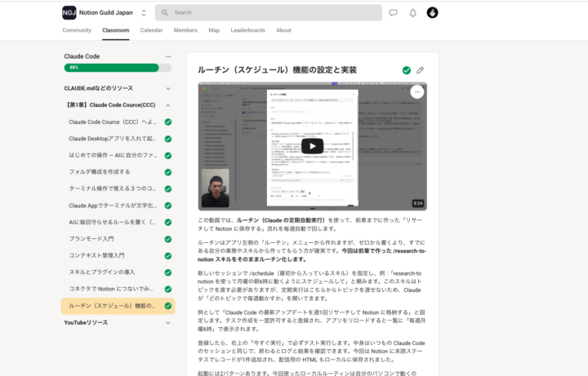Click the Notion Guild Japan group name
This screenshot has height=376, width=588.
[105, 13]
